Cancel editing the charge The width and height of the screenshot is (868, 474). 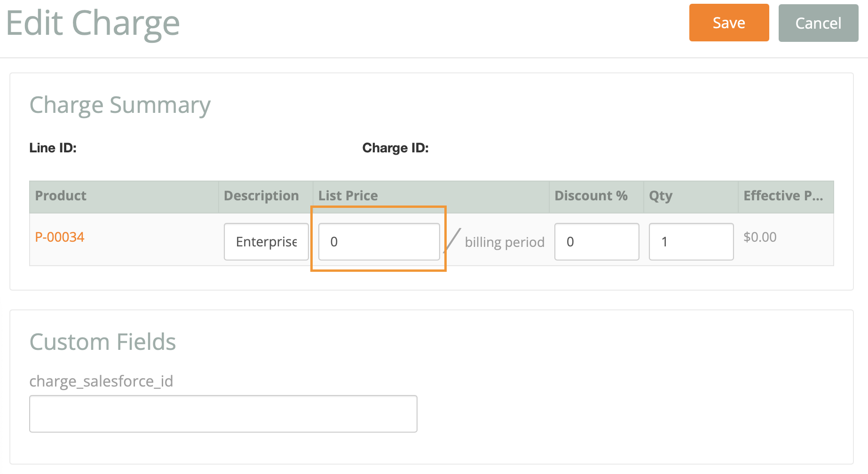818,23
